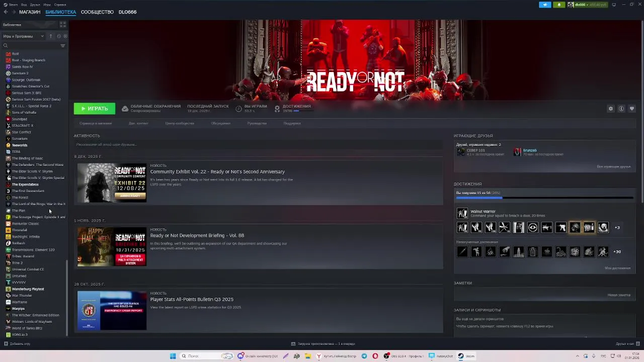Open Opera browser from the taskbar
644x362 pixels.
375,356
